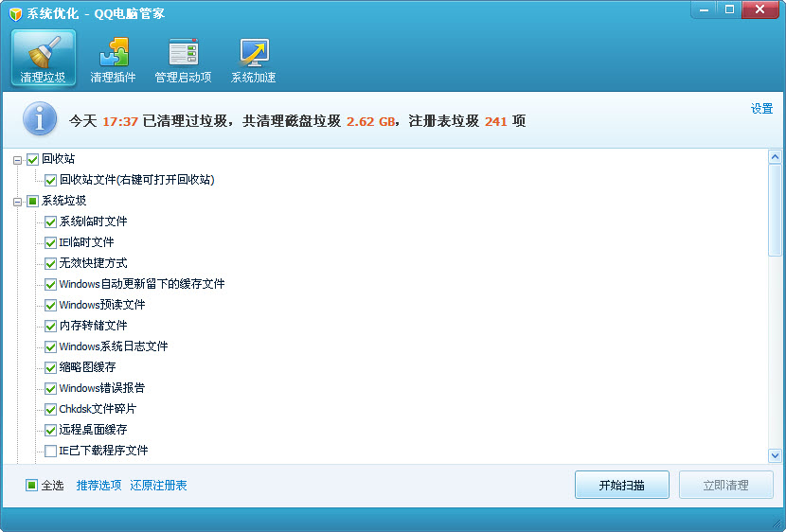Click the 还原注册表 link
786x532 pixels.
[x=158, y=485]
